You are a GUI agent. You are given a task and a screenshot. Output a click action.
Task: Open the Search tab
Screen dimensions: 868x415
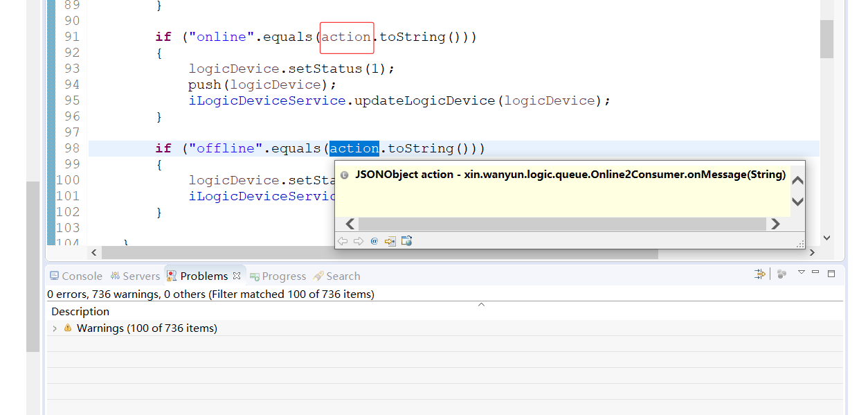click(x=336, y=276)
